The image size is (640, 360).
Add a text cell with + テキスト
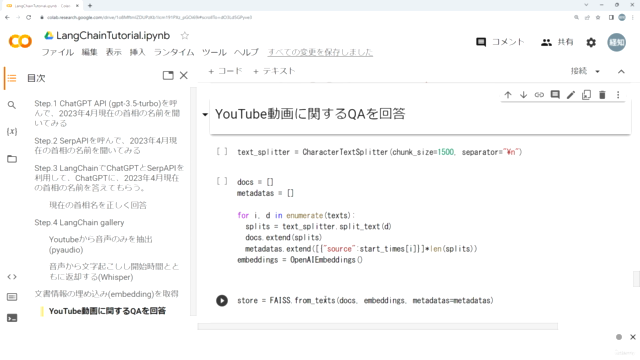(x=274, y=71)
